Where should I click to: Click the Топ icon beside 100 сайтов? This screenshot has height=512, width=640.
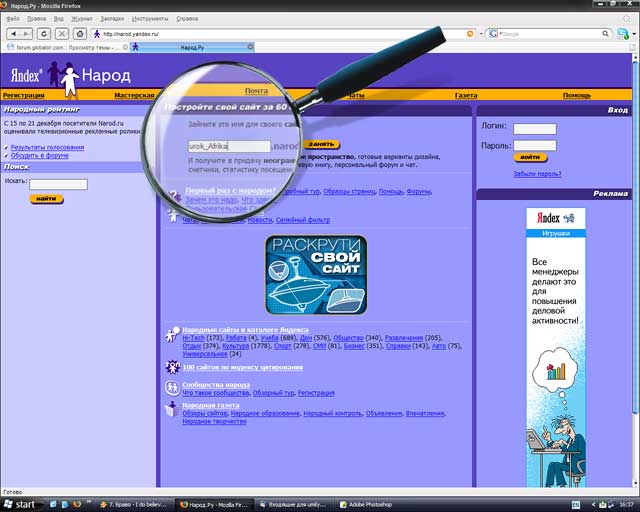click(x=173, y=367)
